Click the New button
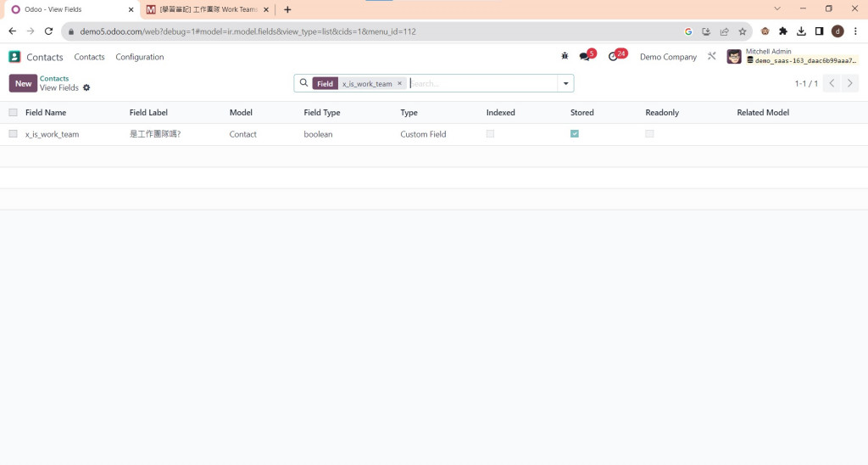 click(23, 83)
